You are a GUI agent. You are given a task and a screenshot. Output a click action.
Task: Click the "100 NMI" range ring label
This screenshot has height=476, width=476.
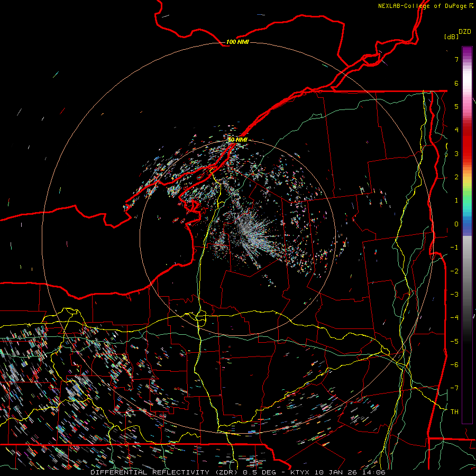click(x=237, y=42)
